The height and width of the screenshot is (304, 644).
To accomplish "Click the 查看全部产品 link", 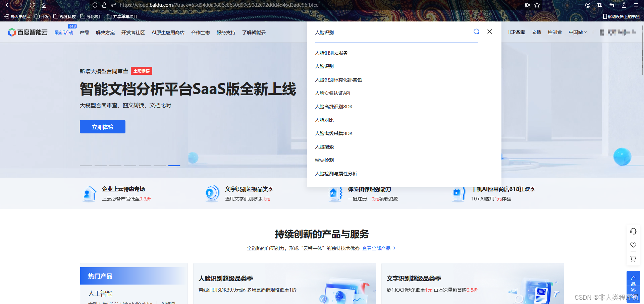I will click(x=379, y=248).
